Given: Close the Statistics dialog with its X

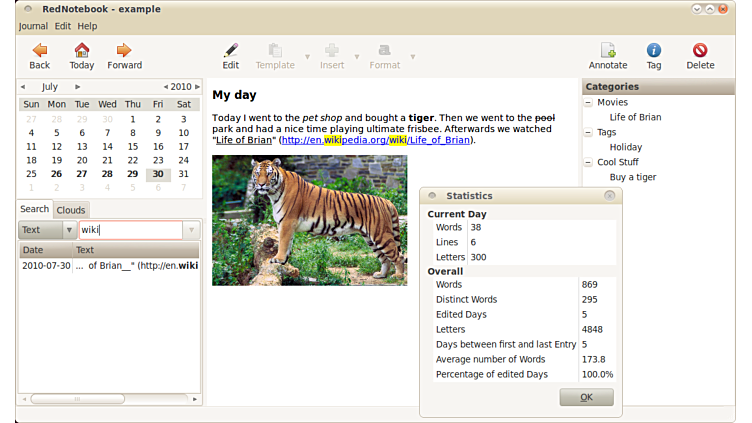Looking at the screenshot, I should [x=609, y=196].
